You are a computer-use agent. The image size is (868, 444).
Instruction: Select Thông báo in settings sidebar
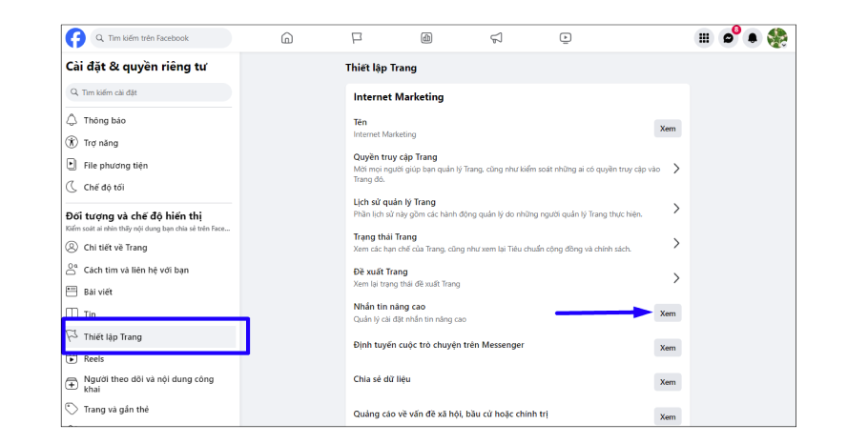pos(104,120)
